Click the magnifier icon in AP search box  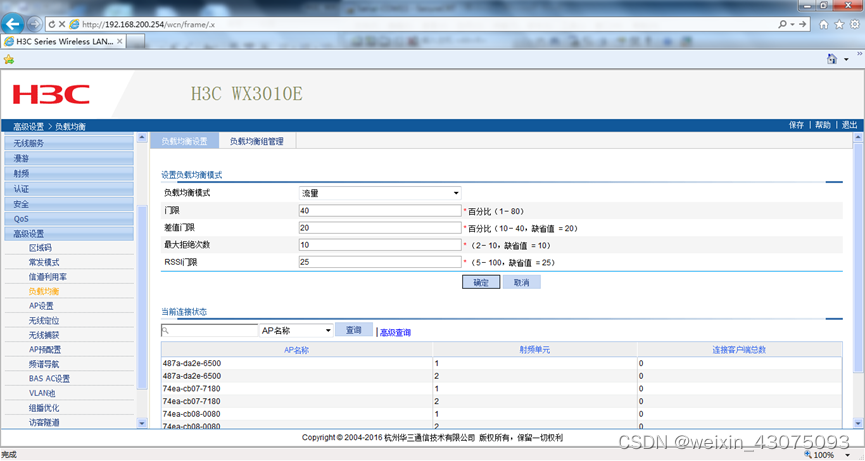coord(165,330)
